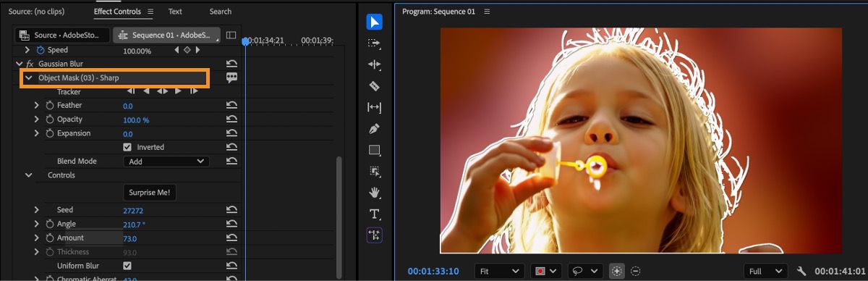Collapse the Controls section
This screenshot has width=868, height=281.
coord(29,175)
